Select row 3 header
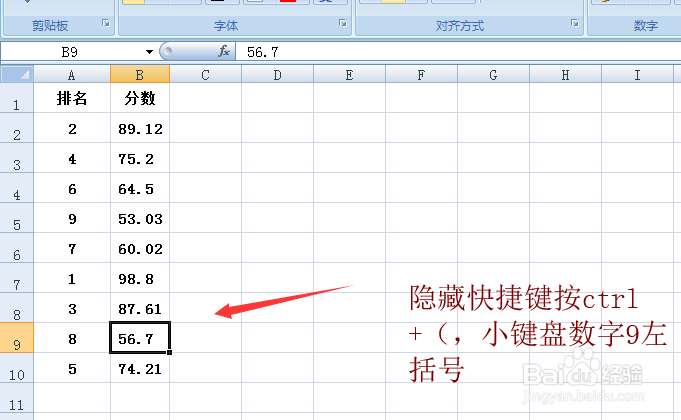This screenshot has width=681, height=420. click(x=17, y=159)
